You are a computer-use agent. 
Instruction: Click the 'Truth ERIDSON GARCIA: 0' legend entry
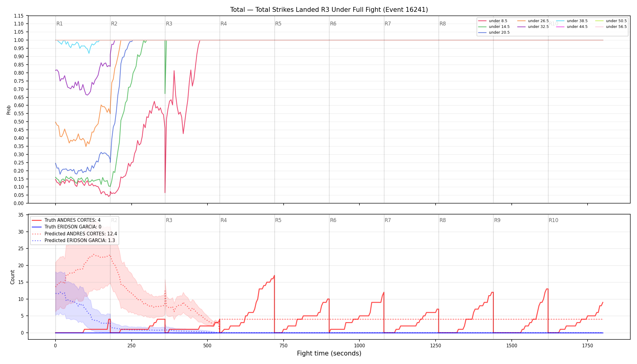73,227
